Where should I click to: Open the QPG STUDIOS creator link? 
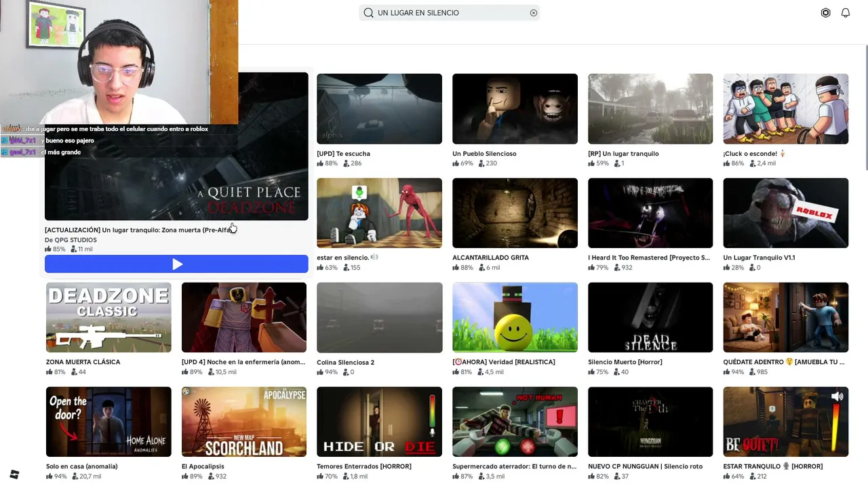point(71,240)
